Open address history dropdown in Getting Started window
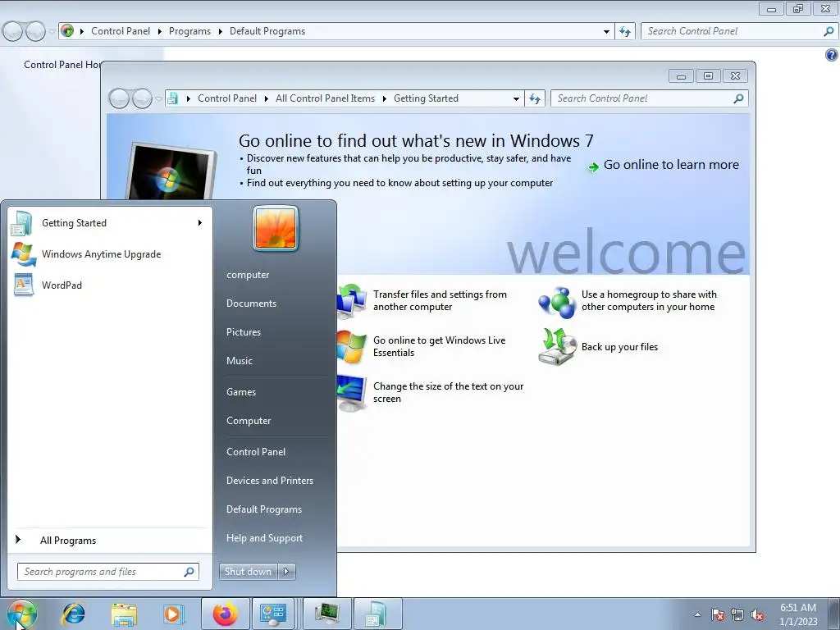Image resolution: width=840 pixels, height=630 pixels. click(516, 98)
